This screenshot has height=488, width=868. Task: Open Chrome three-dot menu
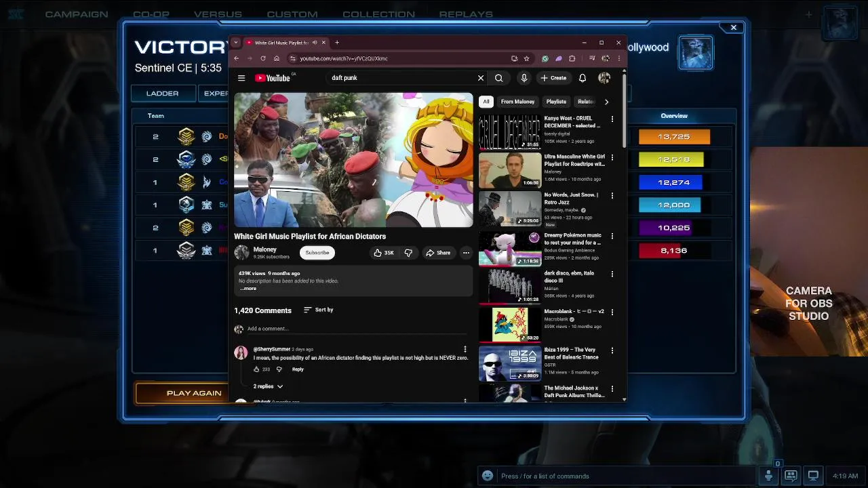pyautogui.click(x=618, y=58)
